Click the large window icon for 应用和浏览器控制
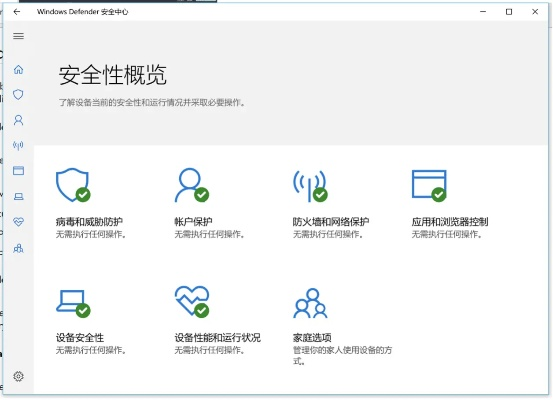This screenshot has width=553, height=400. [429, 186]
